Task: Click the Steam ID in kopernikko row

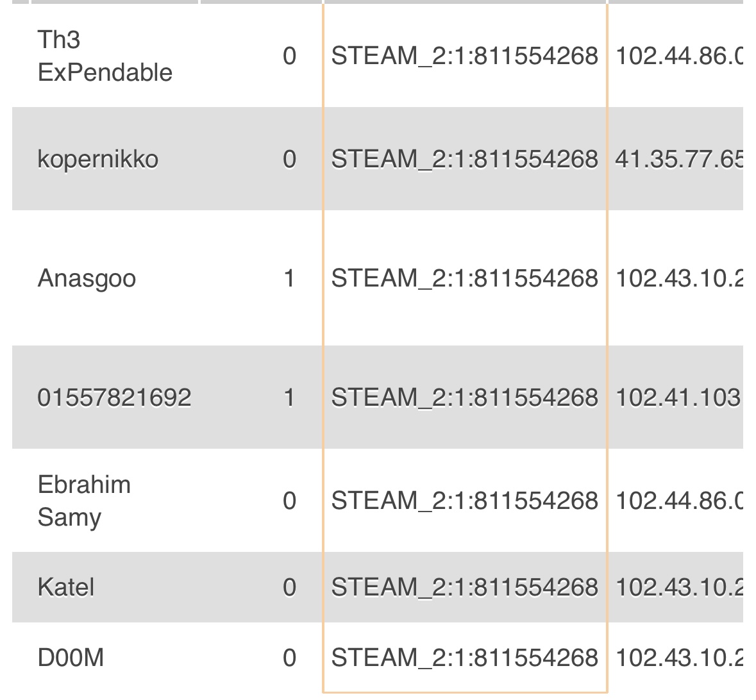Action: (465, 159)
